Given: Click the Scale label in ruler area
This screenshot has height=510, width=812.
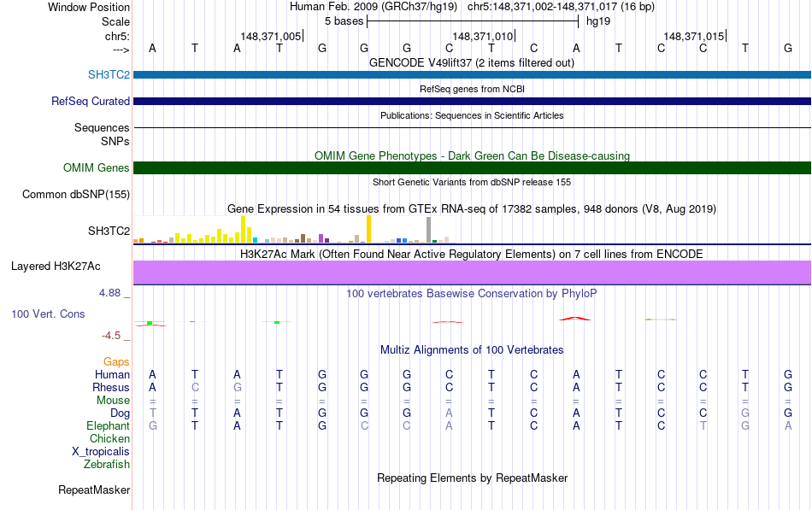Looking at the screenshot, I should [x=116, y=21].
